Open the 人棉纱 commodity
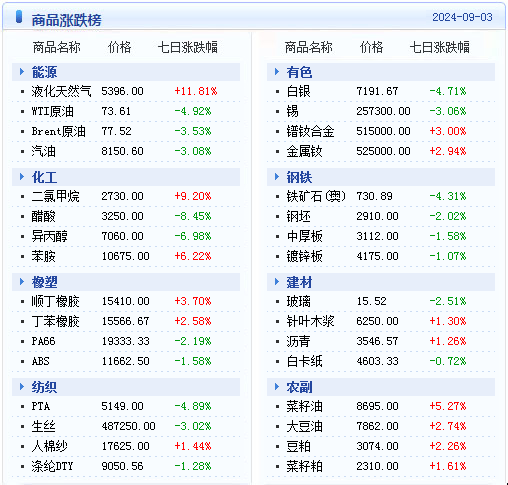The height and width of the screenshot is (485, 508). (50, 446)
